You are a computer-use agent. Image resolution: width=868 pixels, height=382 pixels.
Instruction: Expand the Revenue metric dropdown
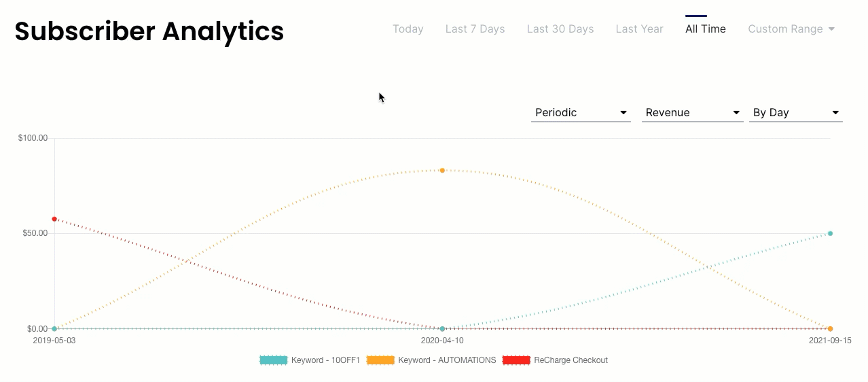692,113
